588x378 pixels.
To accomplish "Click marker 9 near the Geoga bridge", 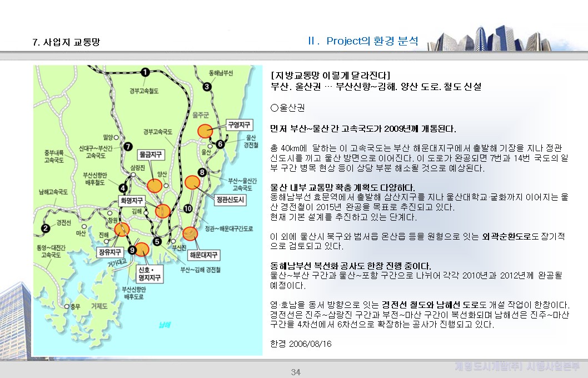I will tap(132, 250).
